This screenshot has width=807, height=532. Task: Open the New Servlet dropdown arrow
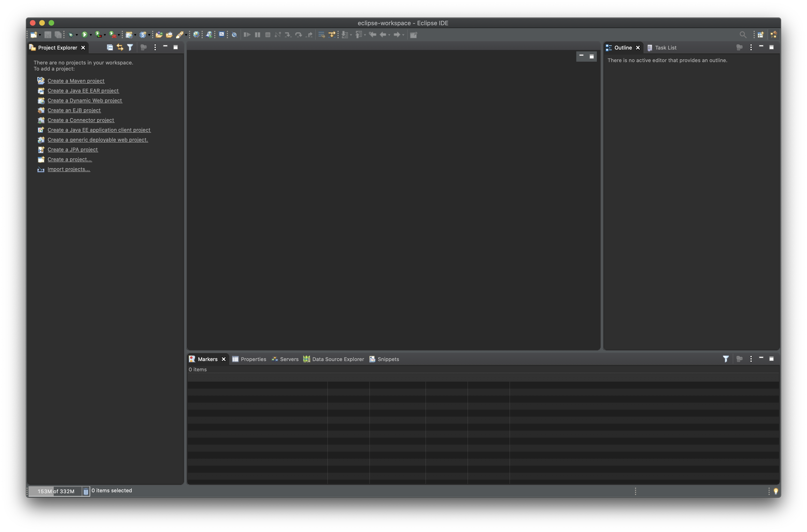coord(149,35)
